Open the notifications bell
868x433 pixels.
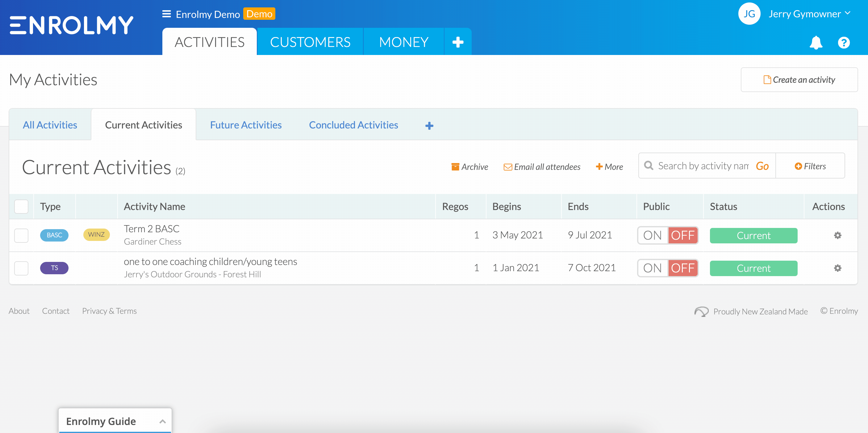[x=816, y=43]
